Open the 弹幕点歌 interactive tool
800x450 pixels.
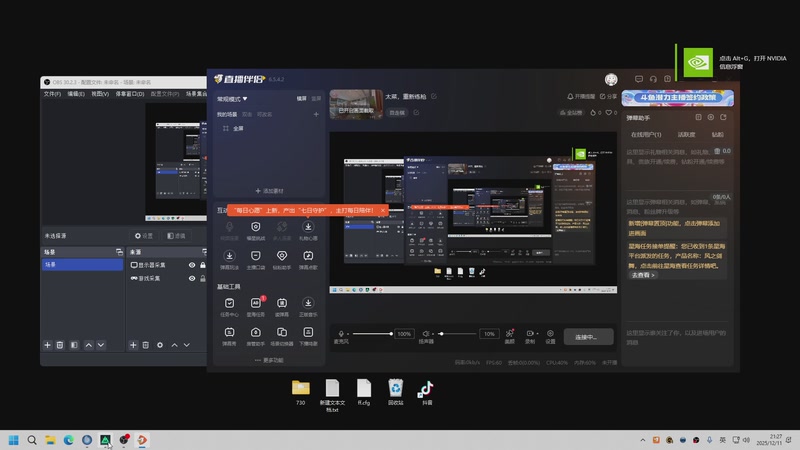tap(308, 259)
